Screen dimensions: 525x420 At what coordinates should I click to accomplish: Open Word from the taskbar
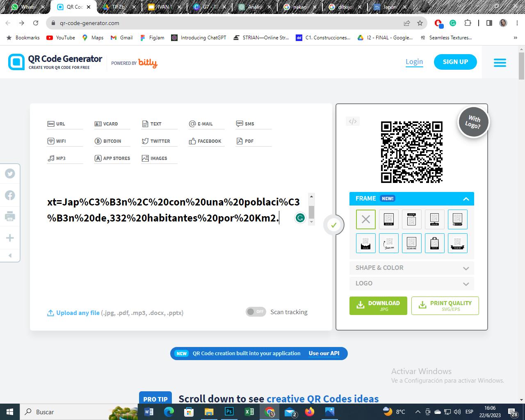[x=149, y=412]
